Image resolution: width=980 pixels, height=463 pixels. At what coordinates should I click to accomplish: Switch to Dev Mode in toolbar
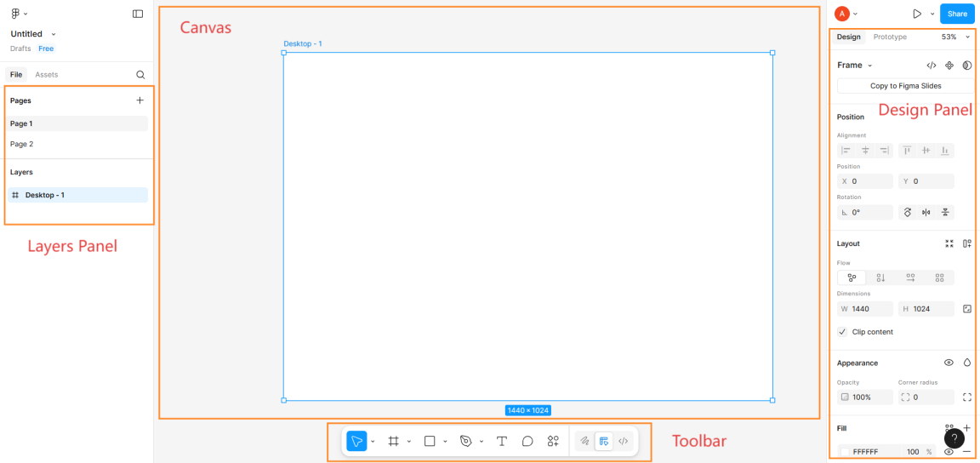(x=624, y=441)
